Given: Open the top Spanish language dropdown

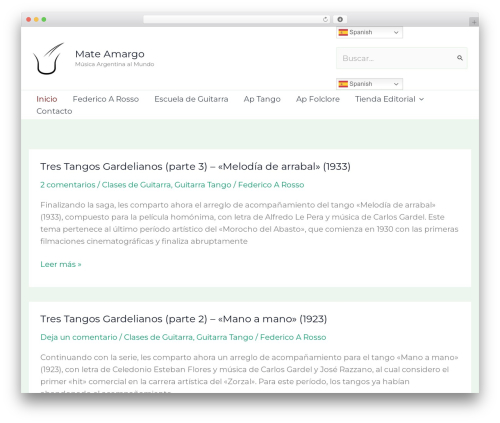Looking at the screenshot, I should pos(369,32).
